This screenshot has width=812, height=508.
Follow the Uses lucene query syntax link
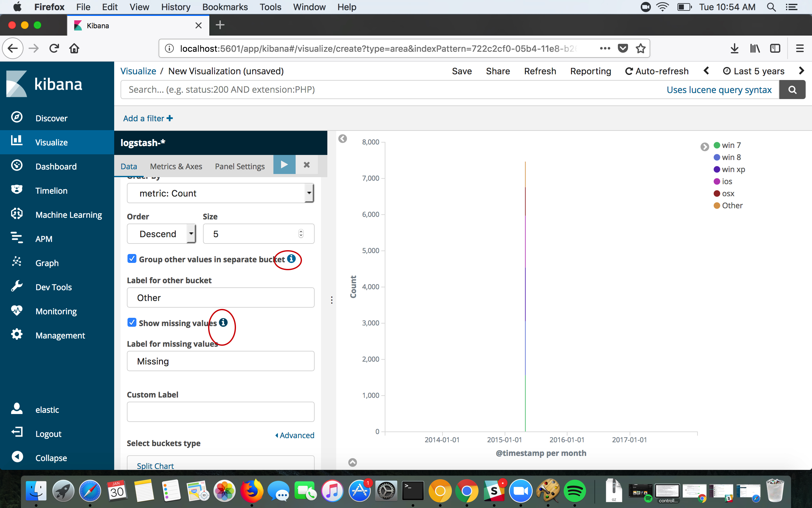click(x=719, y=90)
